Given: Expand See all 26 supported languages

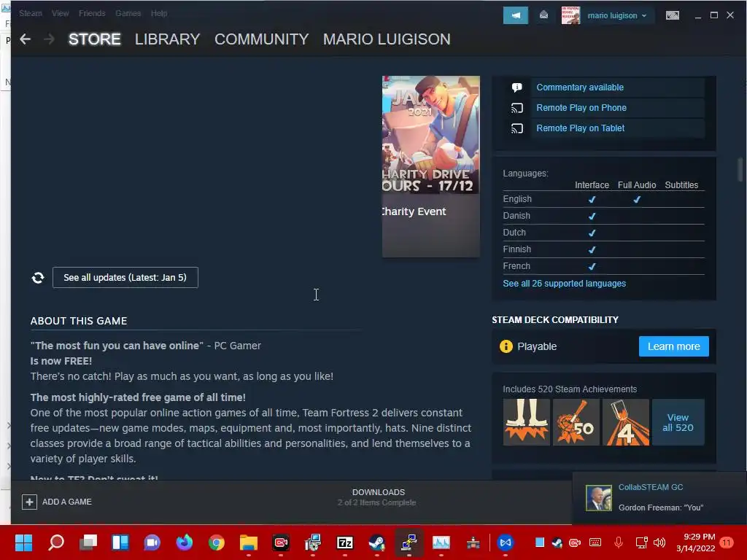Looking at the screenshot, I should pos(564,284).
